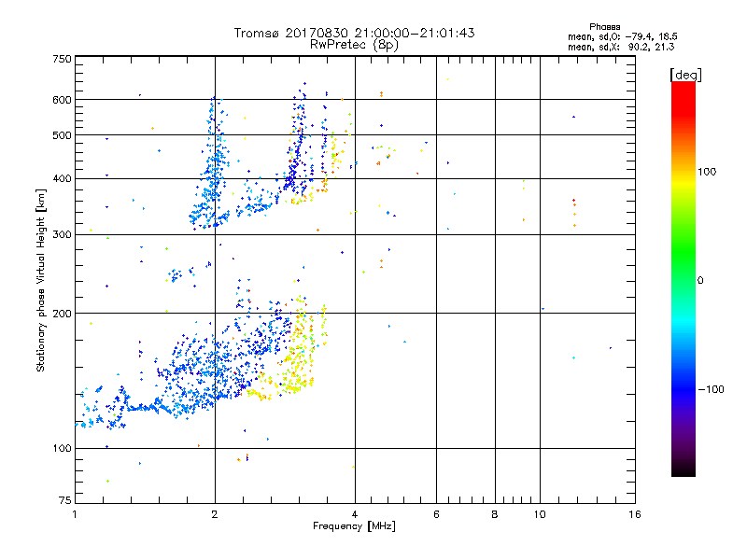Click the y-axis '300' tick label
This screenshot has width=747, height=560.
[62, 235]
